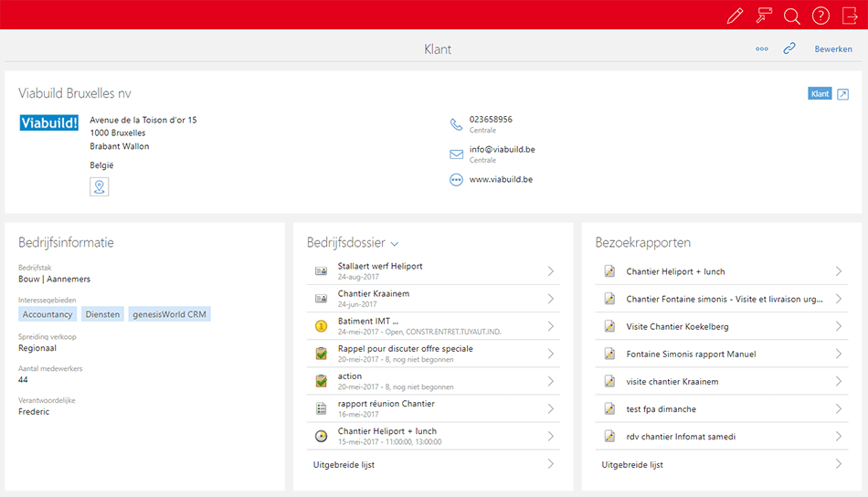Click the website globe icon
Screen dimensions: 868x497
[456, 180]
